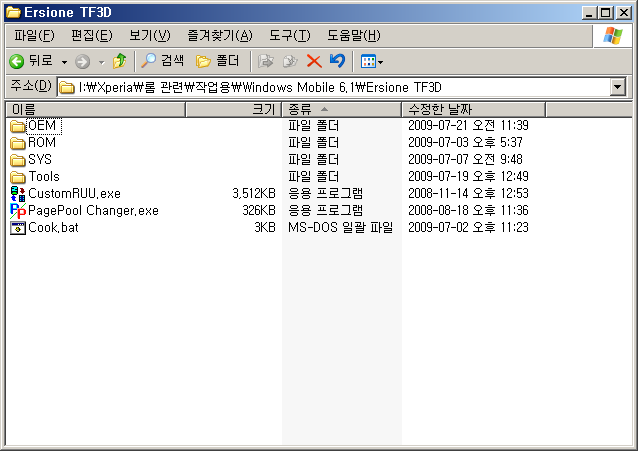Open the 보기(V) menu
This screenshot has height=451, width=638.
pyautogui.click(x=150, y=36)
